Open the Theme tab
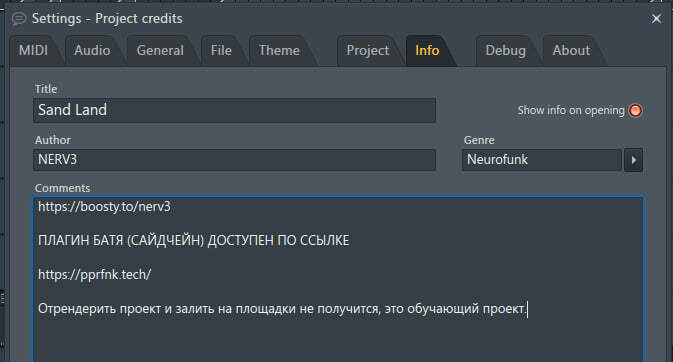The image size is (673, 362). click(x=279, y=51)
